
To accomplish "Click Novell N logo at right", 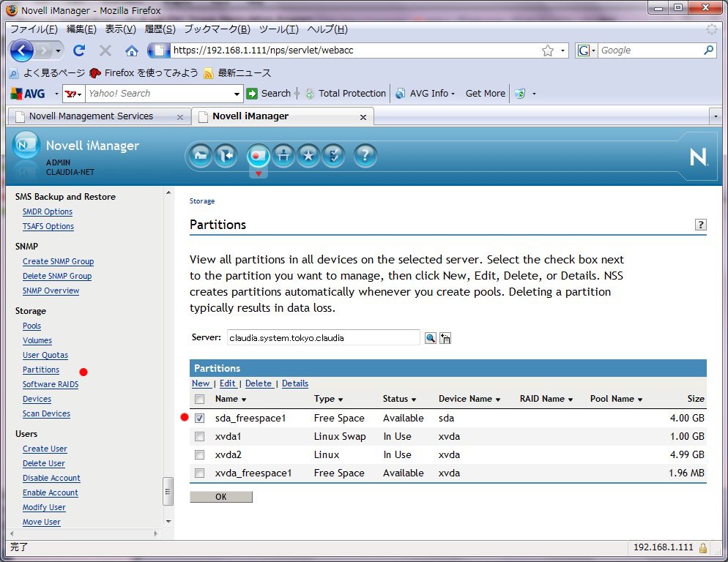I will [x=698, y=157].
